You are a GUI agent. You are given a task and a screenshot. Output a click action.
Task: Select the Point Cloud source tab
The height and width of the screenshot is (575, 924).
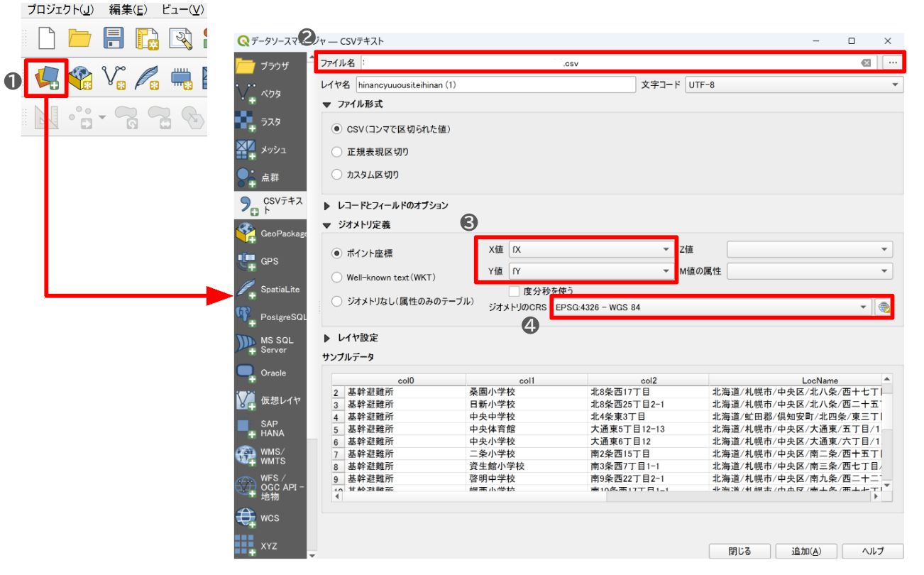(271, 177)
